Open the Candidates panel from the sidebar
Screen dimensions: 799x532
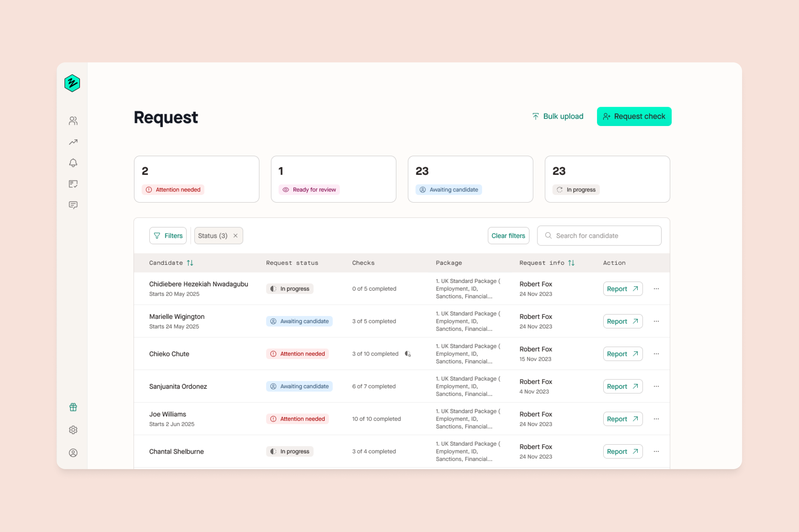73,121
